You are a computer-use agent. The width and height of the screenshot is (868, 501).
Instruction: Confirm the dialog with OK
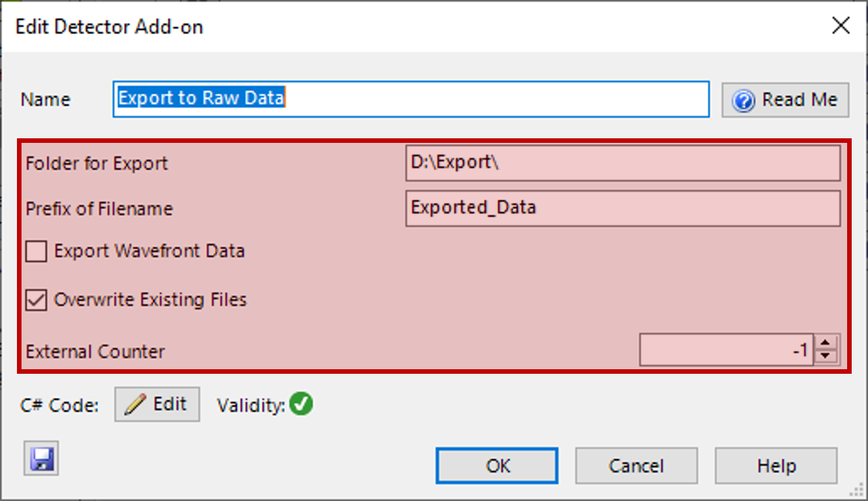497,466
